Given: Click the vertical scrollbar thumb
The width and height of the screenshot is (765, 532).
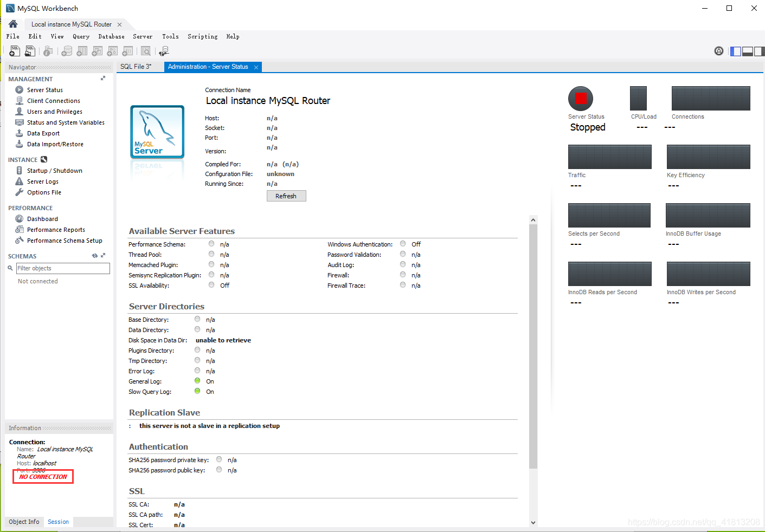Looking at the screenshot, I should [x=533, y=347].
